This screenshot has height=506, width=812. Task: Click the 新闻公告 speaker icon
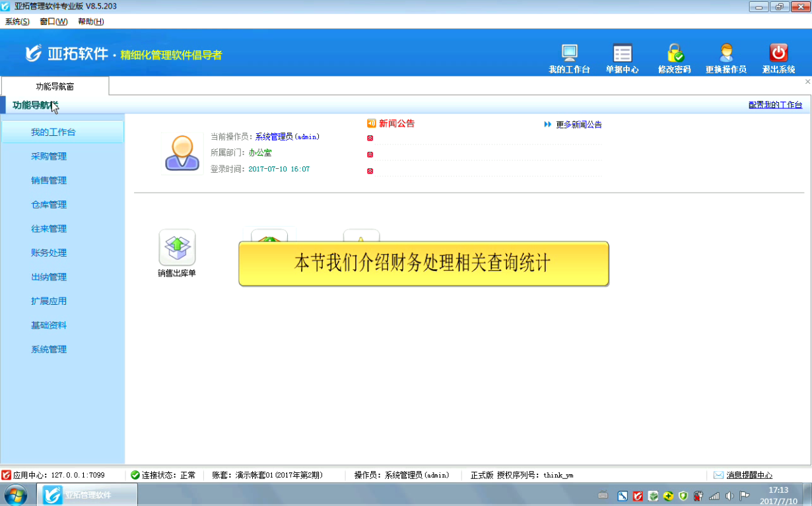coord(371,123)
